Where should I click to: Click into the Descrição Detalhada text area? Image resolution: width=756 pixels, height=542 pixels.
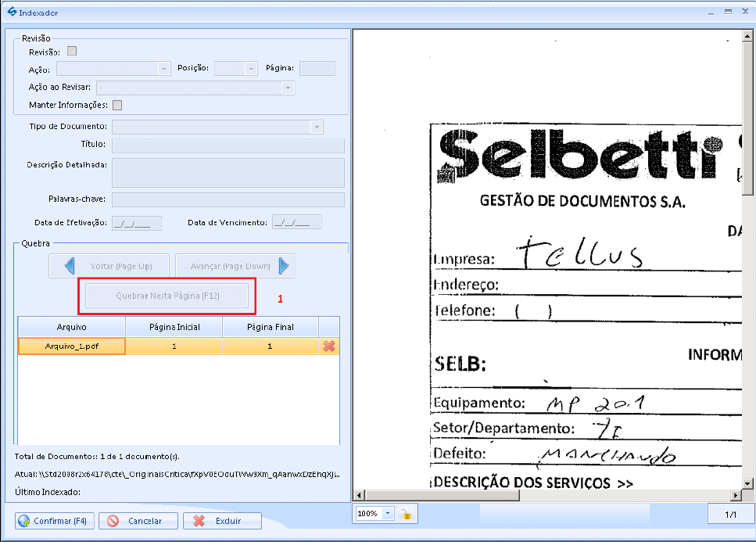(228, 173)
